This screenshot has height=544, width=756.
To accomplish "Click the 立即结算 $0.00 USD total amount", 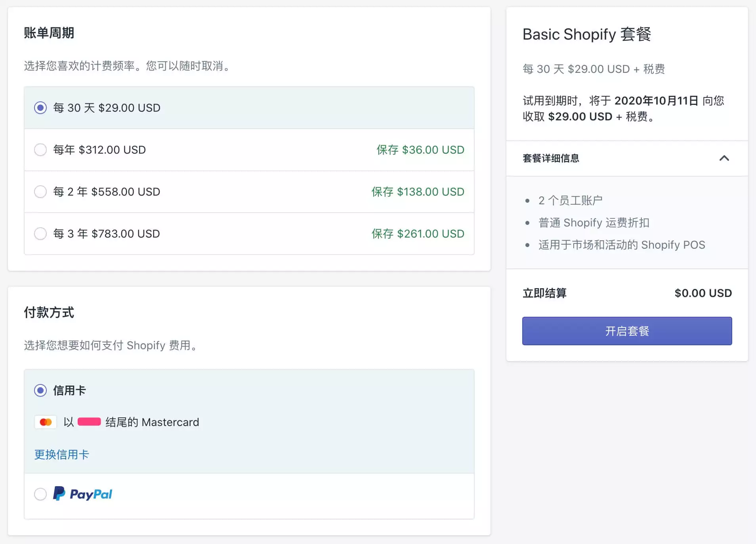I will pos(703,293).
